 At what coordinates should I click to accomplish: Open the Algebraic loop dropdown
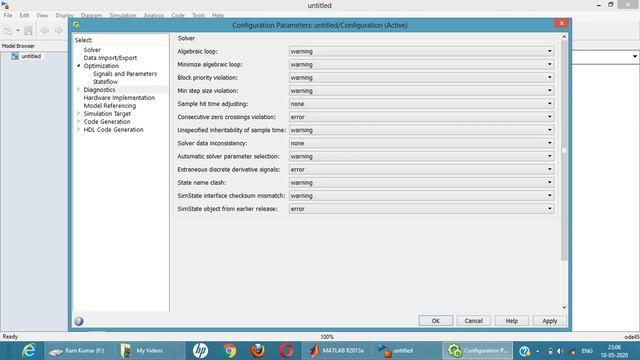[421, 51]
